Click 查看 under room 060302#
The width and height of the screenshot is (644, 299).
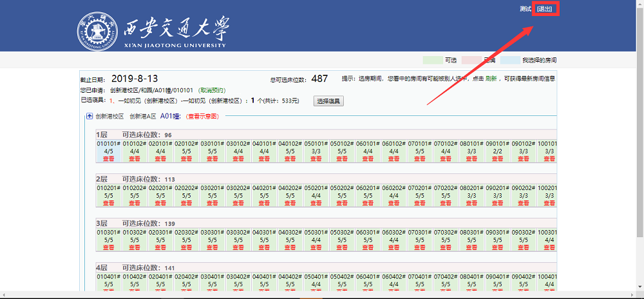pyautogui.click(x=394, y=247)
